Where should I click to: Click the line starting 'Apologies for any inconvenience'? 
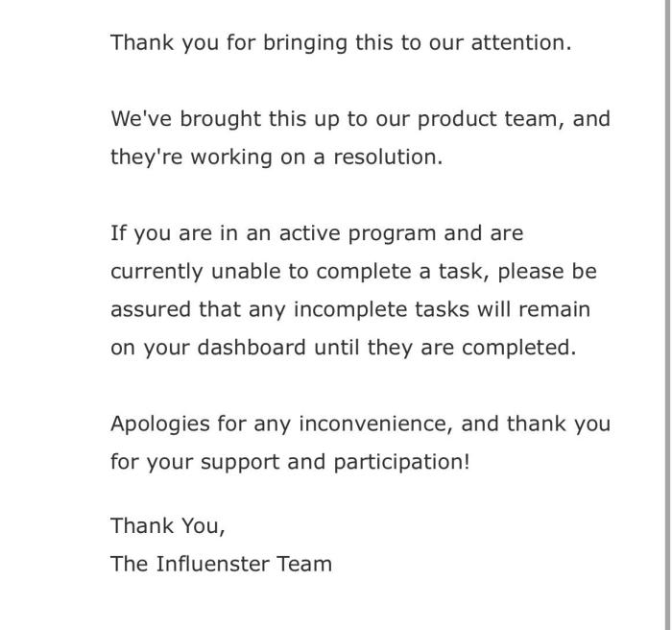(360, 424)
